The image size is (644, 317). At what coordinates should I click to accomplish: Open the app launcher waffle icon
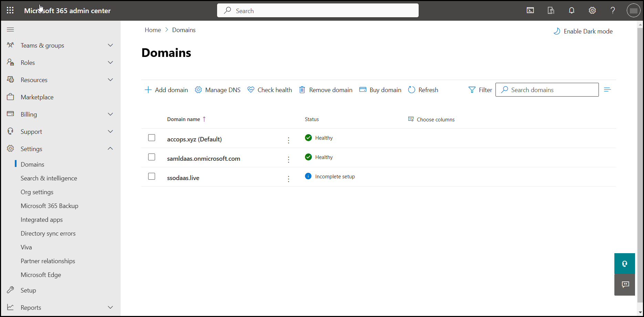tap(10, 10)
